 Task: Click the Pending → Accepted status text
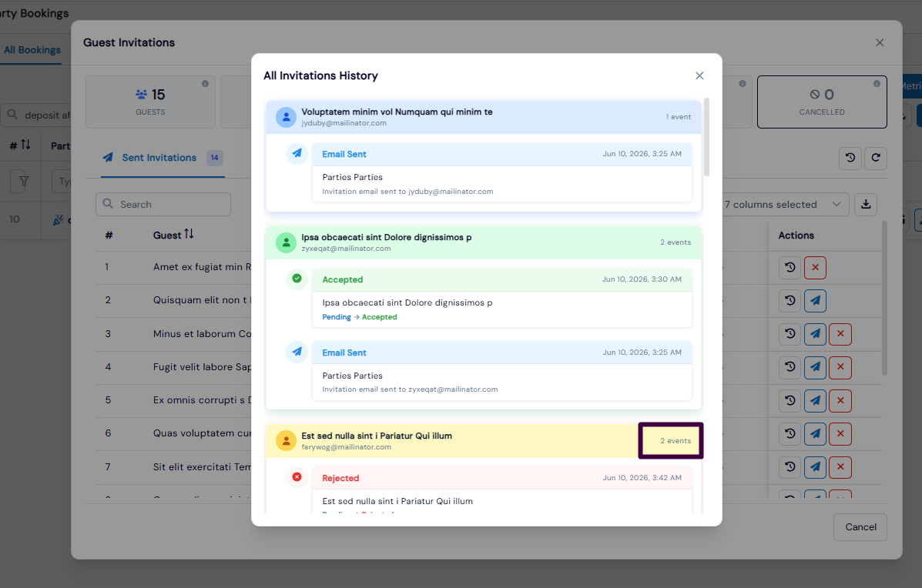point(359,317)
